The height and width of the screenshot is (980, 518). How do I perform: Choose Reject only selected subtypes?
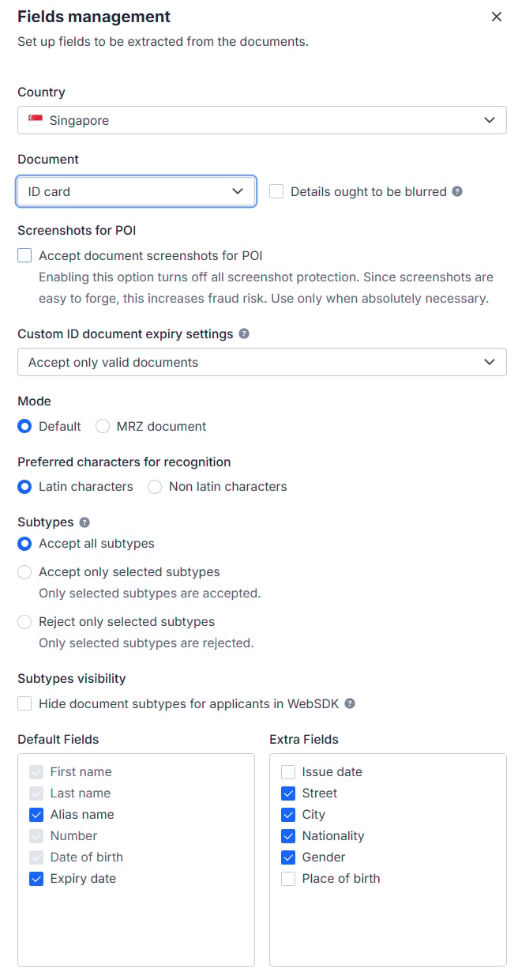click(24, 621)
